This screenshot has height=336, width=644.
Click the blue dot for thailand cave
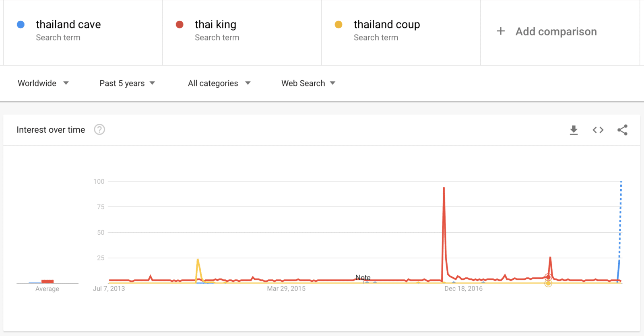coord(21,25)
